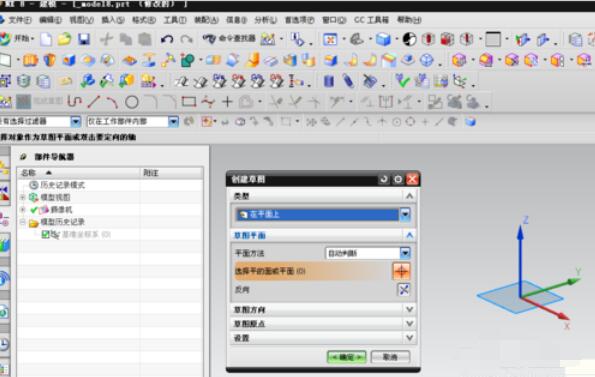Screen dimensions: 595x377
Task: Open dialog options gear in sketch dialog title
Action: coord(398,179)
